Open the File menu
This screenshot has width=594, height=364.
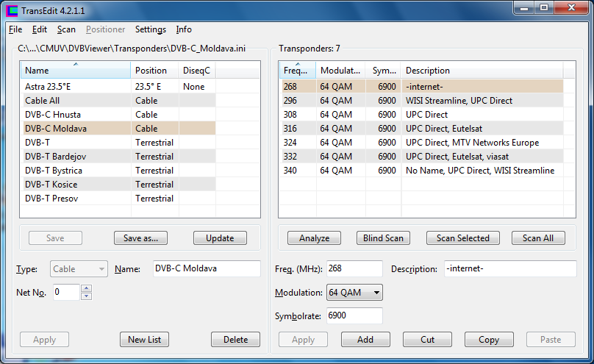15,29
